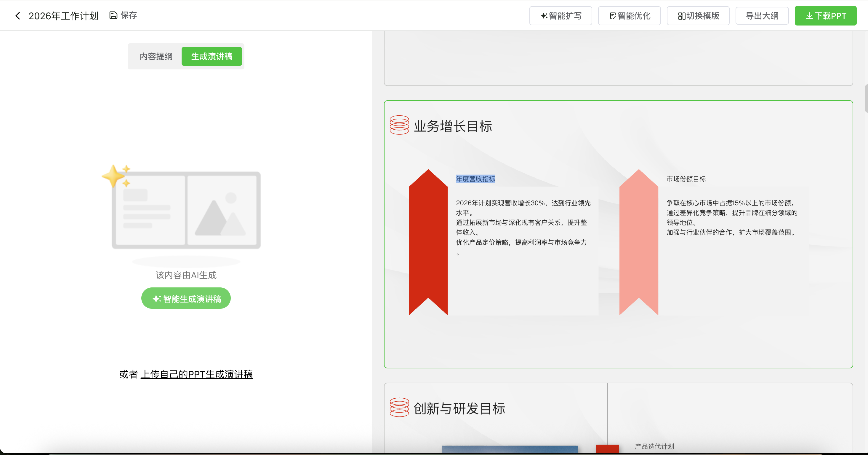
Task: Select the 生成演讲稿 tab
Action: click(212, 56)
